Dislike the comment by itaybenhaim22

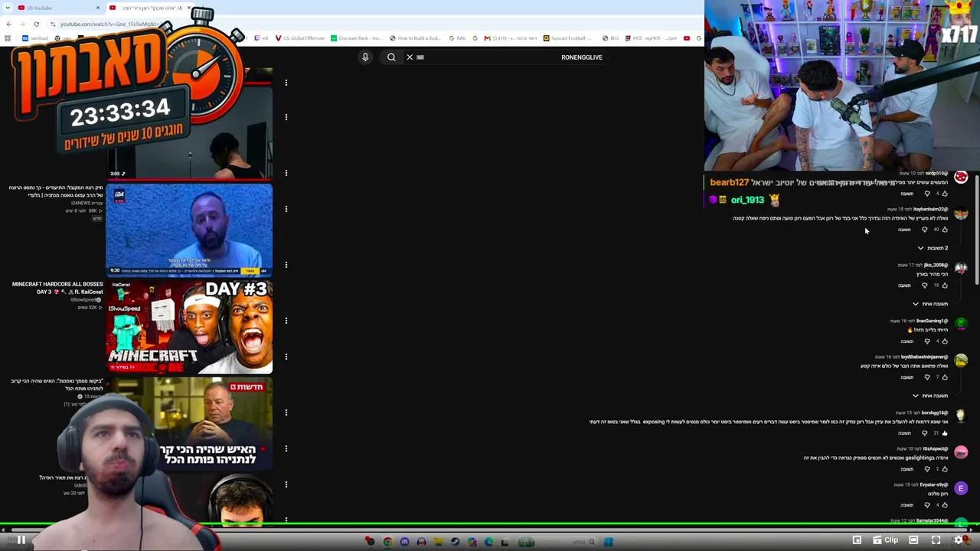click(x=925, y=230)
